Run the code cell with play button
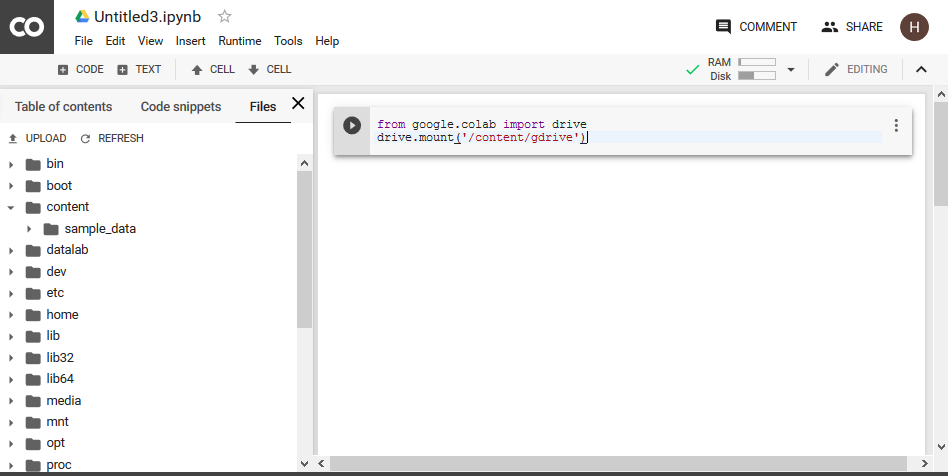The width and height of the screenshot is (948, 476). 352,125
